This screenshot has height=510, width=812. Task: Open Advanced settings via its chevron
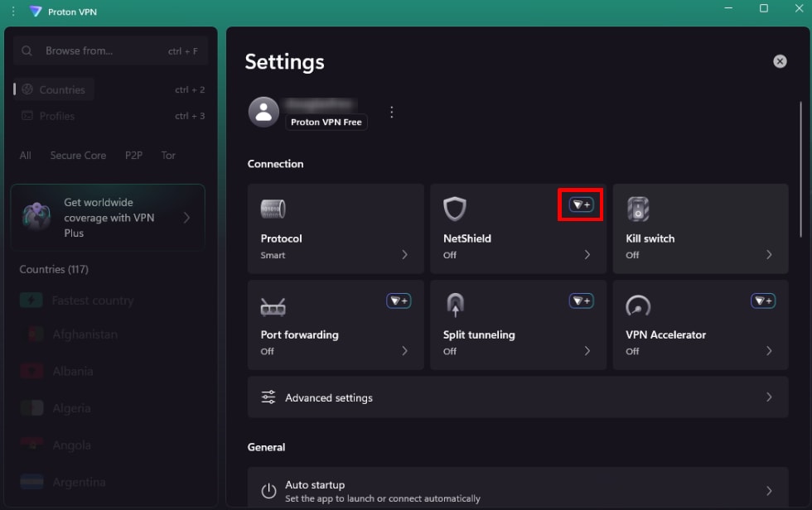coord(769,397)
